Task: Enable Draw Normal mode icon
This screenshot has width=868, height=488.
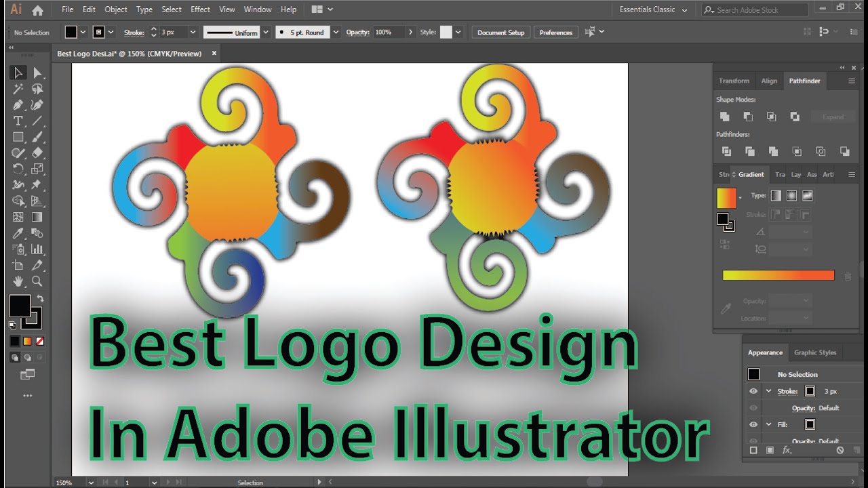Action: pos(15,357)
